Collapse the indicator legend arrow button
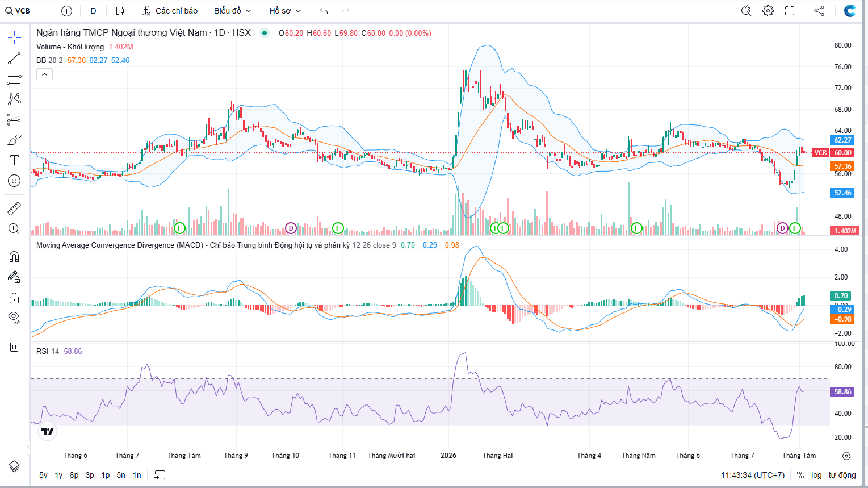868x488 pixels. (x=44, y=74)
